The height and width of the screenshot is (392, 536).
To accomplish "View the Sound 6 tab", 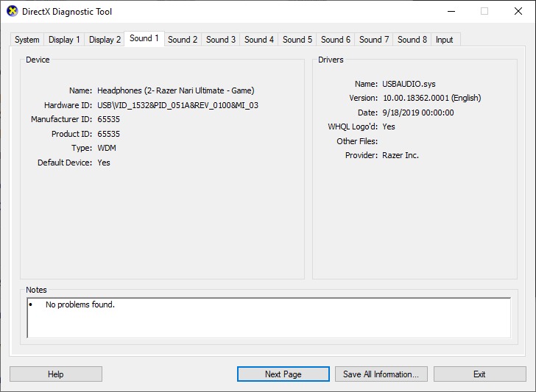I will (336, 40).
